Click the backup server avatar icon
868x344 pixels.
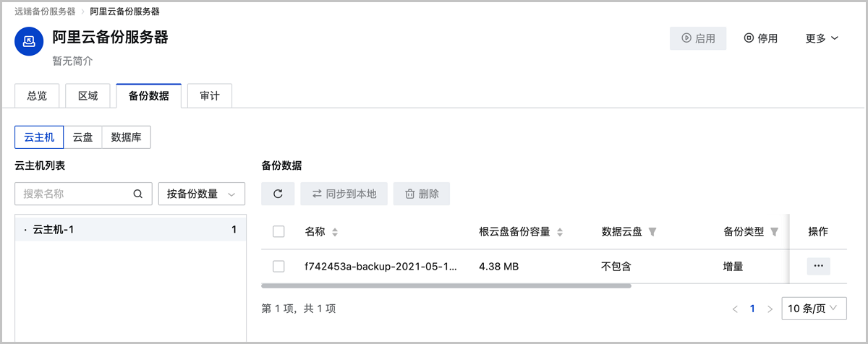pyautogui.click(x=29, y=41)
